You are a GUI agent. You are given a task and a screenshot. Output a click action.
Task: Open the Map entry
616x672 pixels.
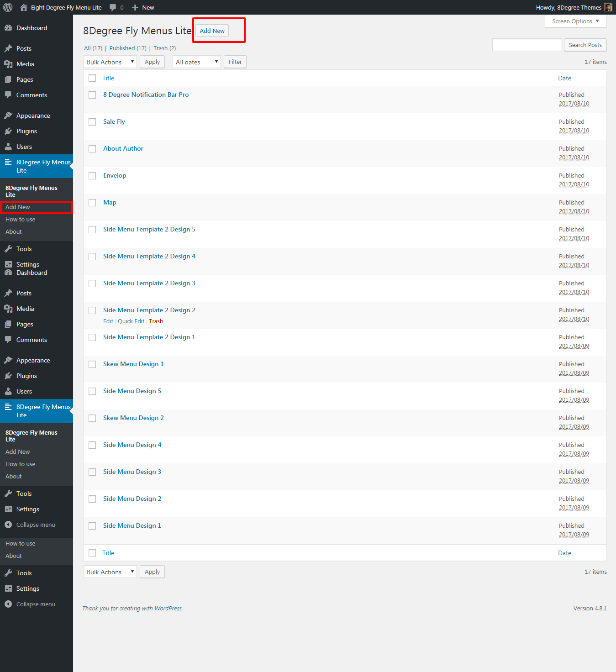pyautogui.click(x=110, y=202)
